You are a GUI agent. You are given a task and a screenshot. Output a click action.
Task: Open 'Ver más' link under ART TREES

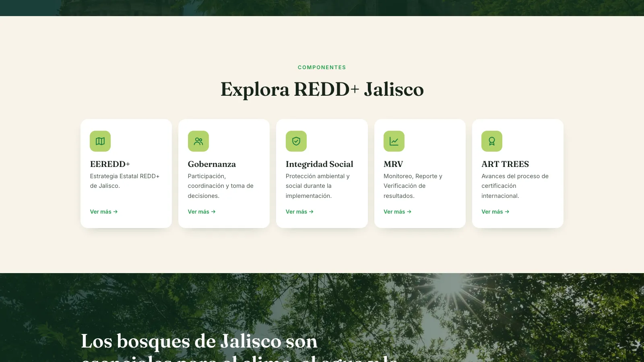click(495, 212)
